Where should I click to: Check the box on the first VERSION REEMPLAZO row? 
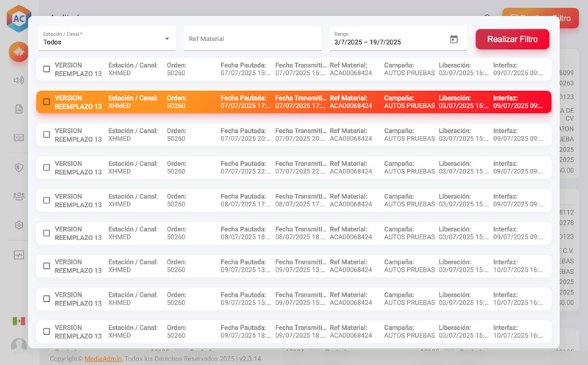coord(47,69)
